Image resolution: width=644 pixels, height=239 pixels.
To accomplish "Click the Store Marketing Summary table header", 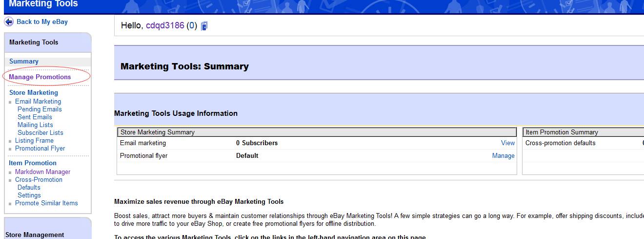I will pos(317,132).
